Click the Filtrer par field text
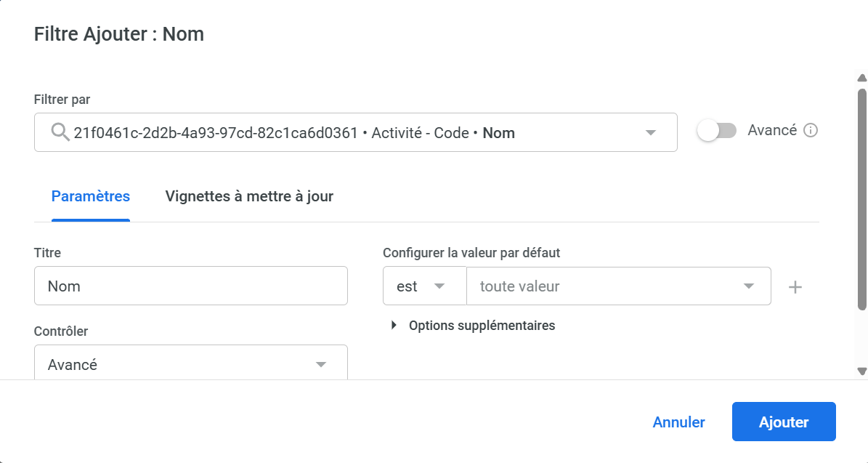This screenshot has width=868, height=463. (x=294, y=133)
